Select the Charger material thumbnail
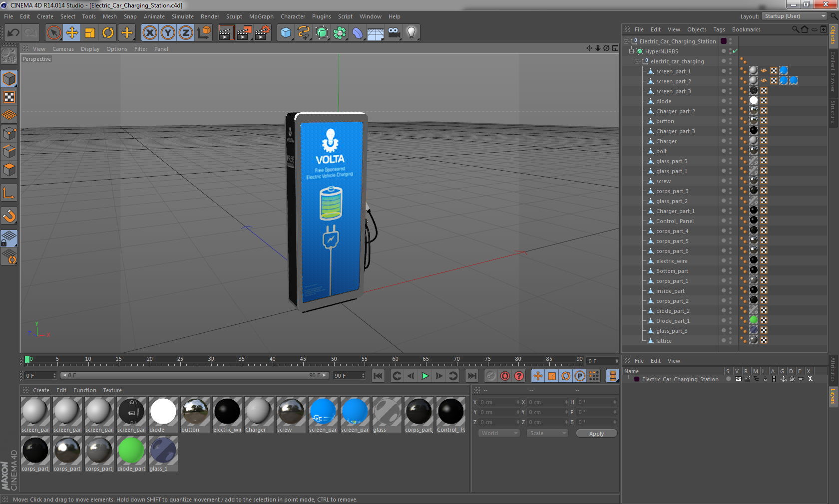 [x=259, y=415]
